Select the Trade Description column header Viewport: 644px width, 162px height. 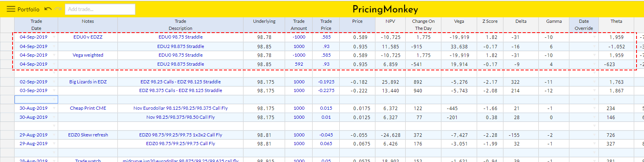(180, 25)
